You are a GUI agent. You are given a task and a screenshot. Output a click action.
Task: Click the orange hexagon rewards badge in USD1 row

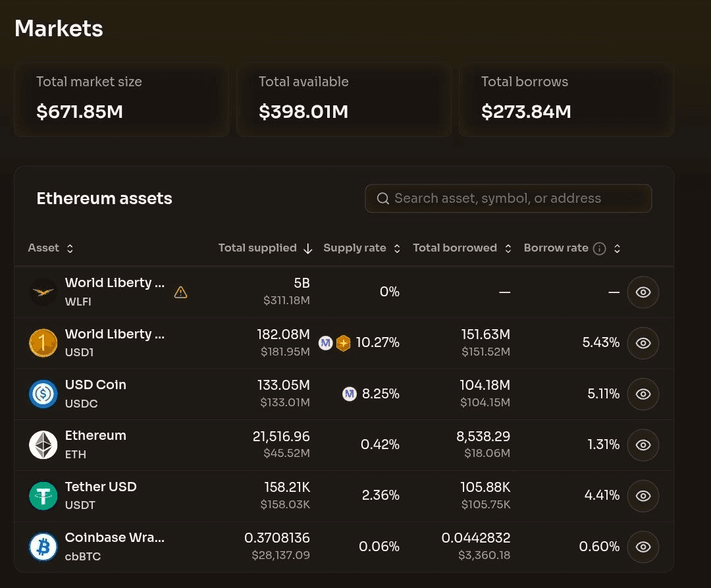click(x=343, y=343)
